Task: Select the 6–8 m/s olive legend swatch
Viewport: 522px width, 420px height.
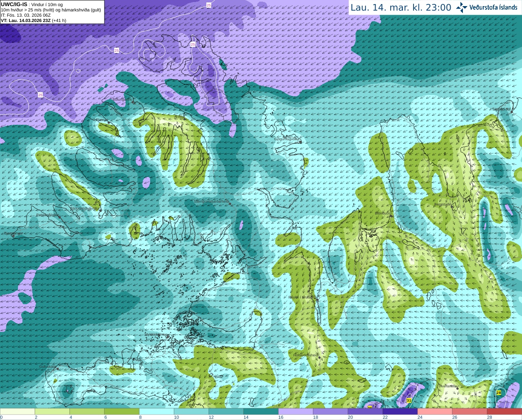Action: tap(122, 411)
